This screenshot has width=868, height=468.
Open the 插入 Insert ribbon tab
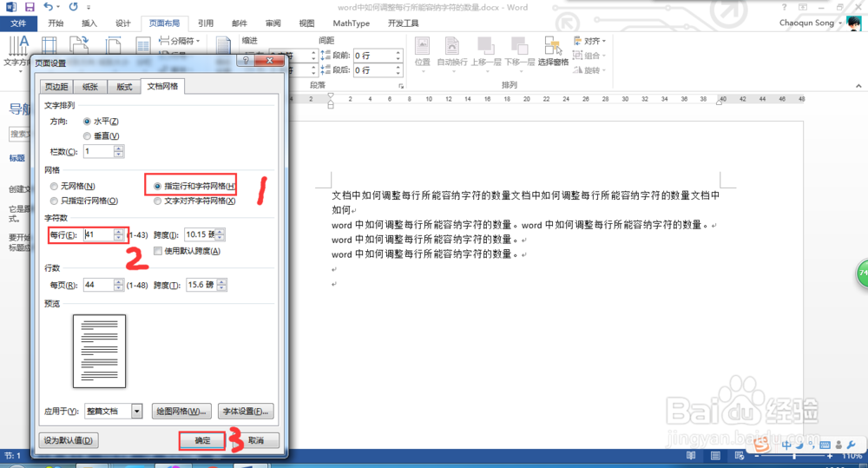(89, 23)
